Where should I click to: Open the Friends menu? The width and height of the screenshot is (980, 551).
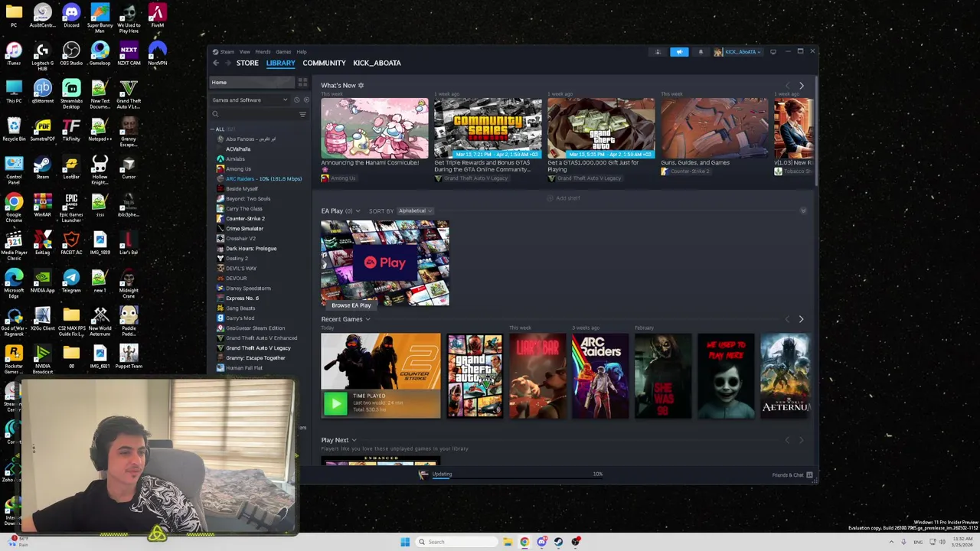[263, 52]
